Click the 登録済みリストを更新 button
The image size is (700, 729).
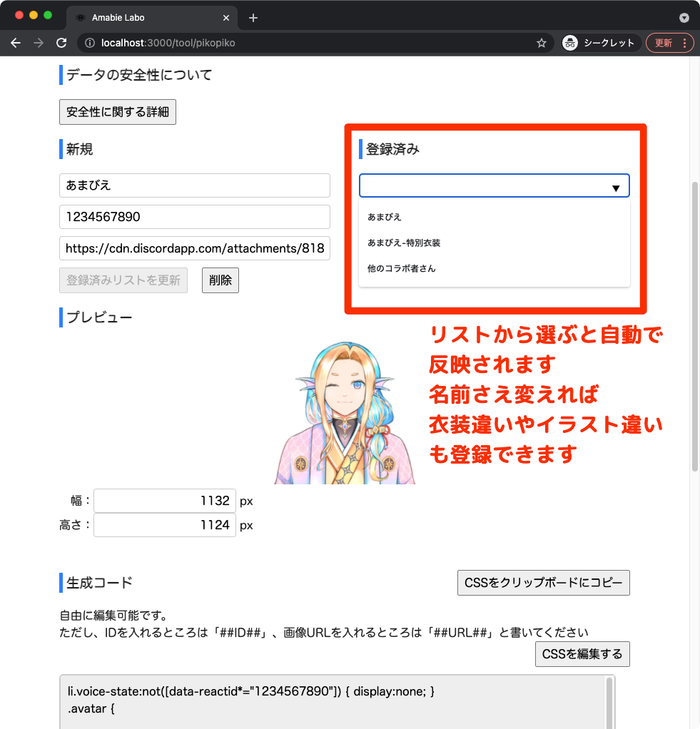click(x=123, y=280)
